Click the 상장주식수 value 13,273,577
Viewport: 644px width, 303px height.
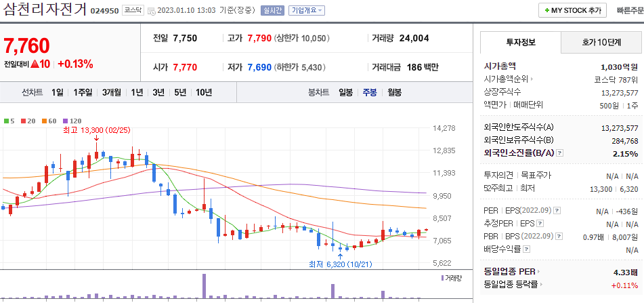coord(620,92)
